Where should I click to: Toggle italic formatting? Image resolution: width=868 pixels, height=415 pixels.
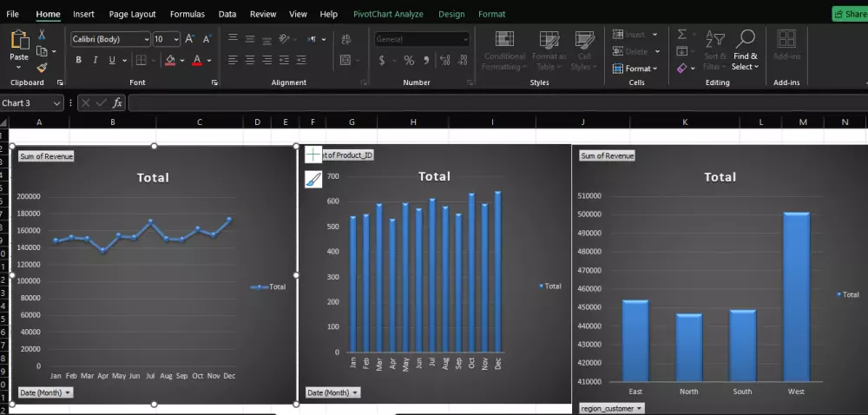(95, 60)
